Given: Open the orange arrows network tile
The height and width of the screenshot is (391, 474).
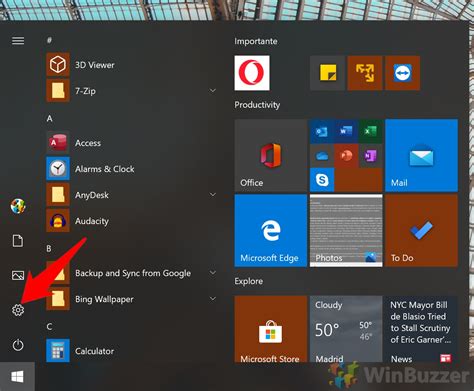Looking at the screenshot, I should click(x=365, y=73).
